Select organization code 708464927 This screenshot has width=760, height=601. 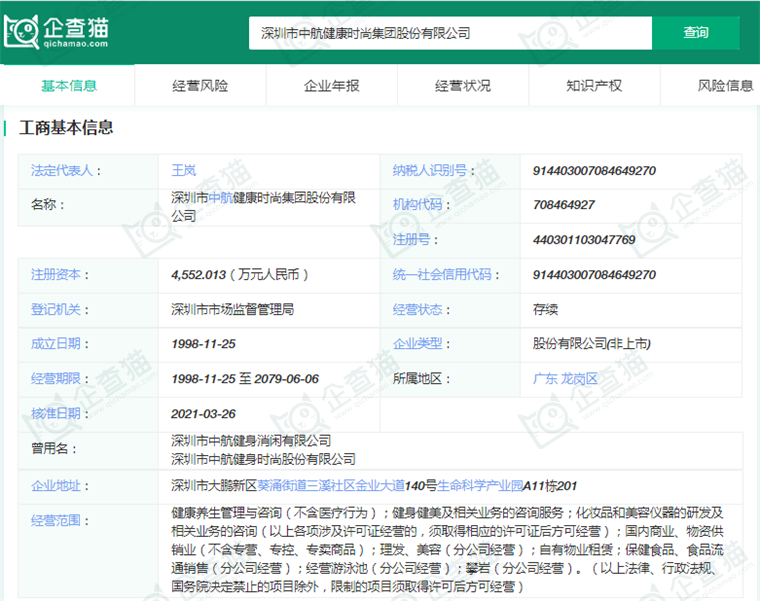click(x=564, y=205)
